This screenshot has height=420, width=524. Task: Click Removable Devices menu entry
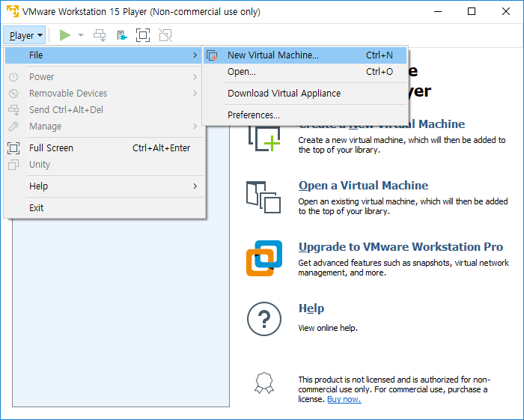coord(105,94)
